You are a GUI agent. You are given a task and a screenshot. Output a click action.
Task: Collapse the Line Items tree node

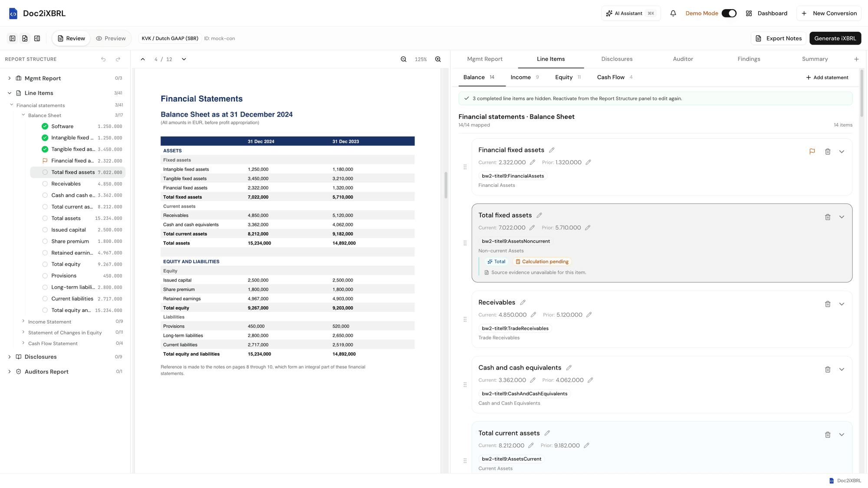(10, 93)
